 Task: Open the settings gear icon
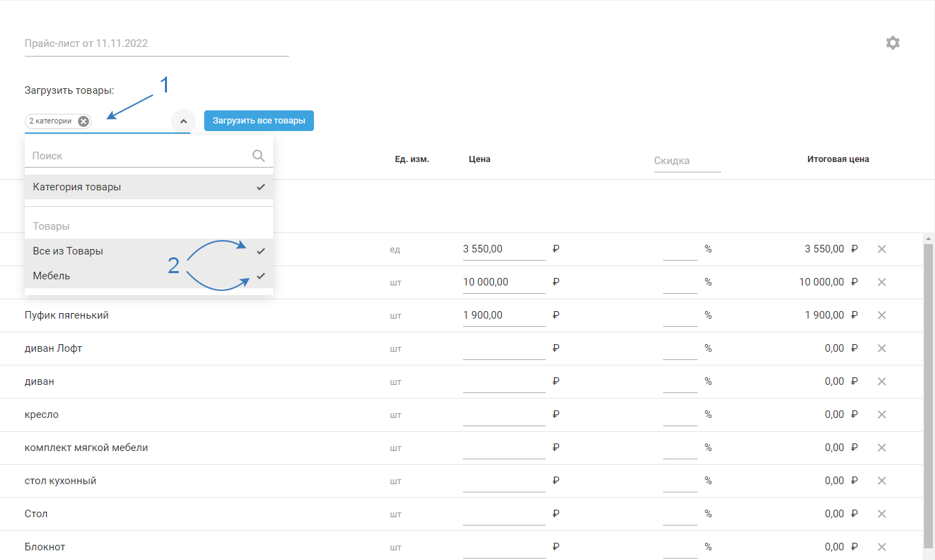(x=893, y=43)
